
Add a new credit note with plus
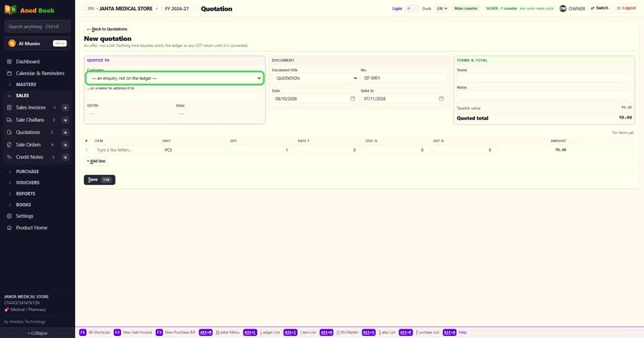[x=65, y=157]
